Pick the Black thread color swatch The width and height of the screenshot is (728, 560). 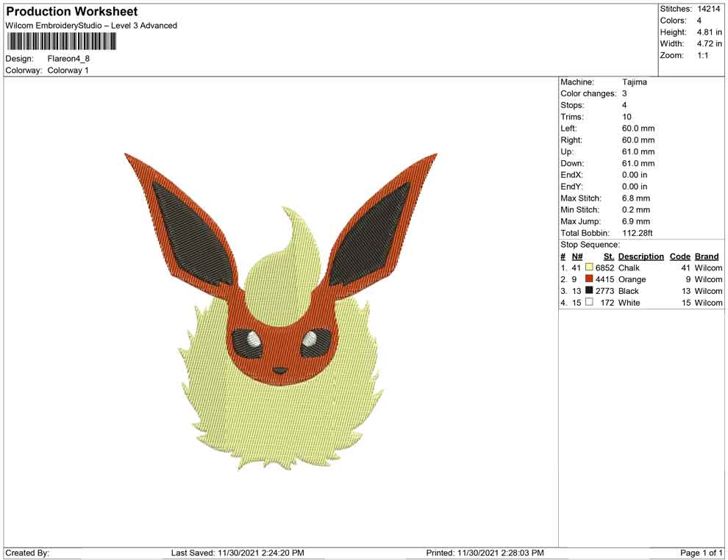tap(589, 291)
